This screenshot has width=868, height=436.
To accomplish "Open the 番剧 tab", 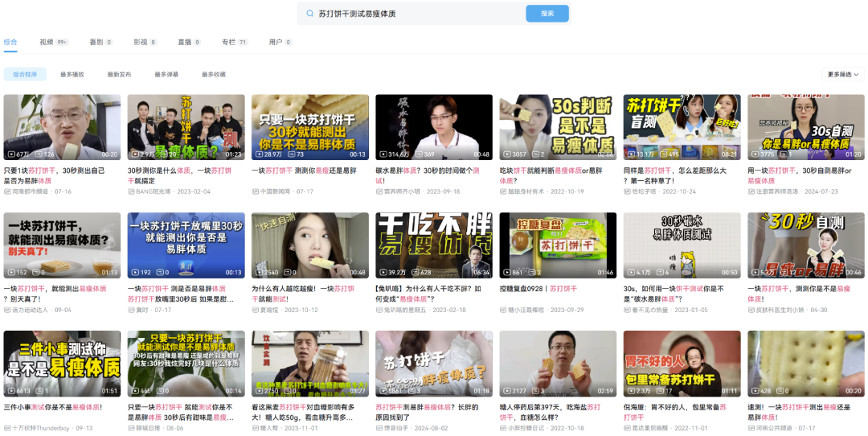I will tap(101, 42).
